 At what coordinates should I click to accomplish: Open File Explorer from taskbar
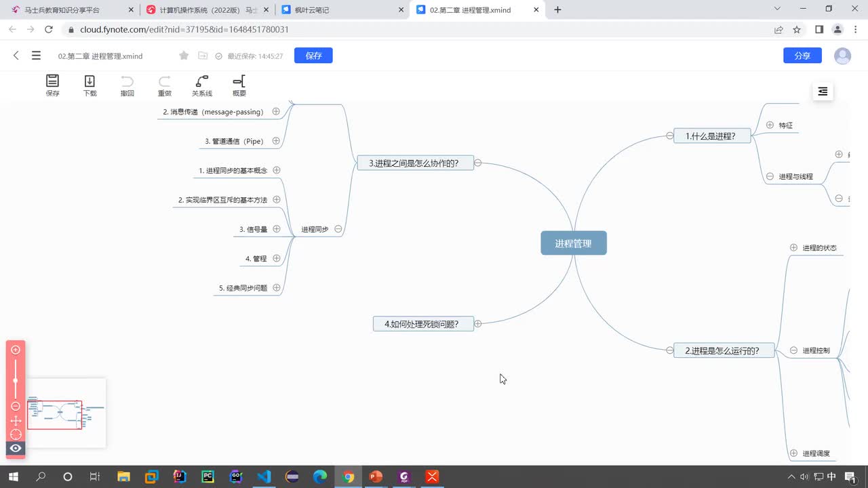point(123,476)
